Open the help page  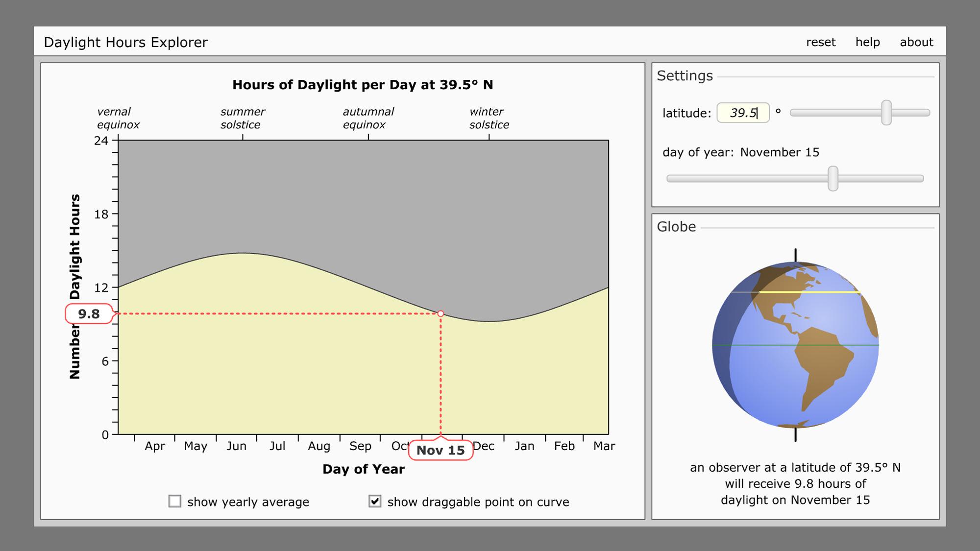(x=868, y=42)
